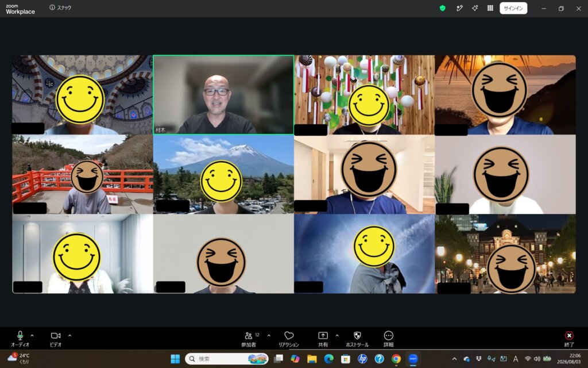Expand the participants options arrow
The width and height of the screenshot is (588, 368).
pos(269,335)
